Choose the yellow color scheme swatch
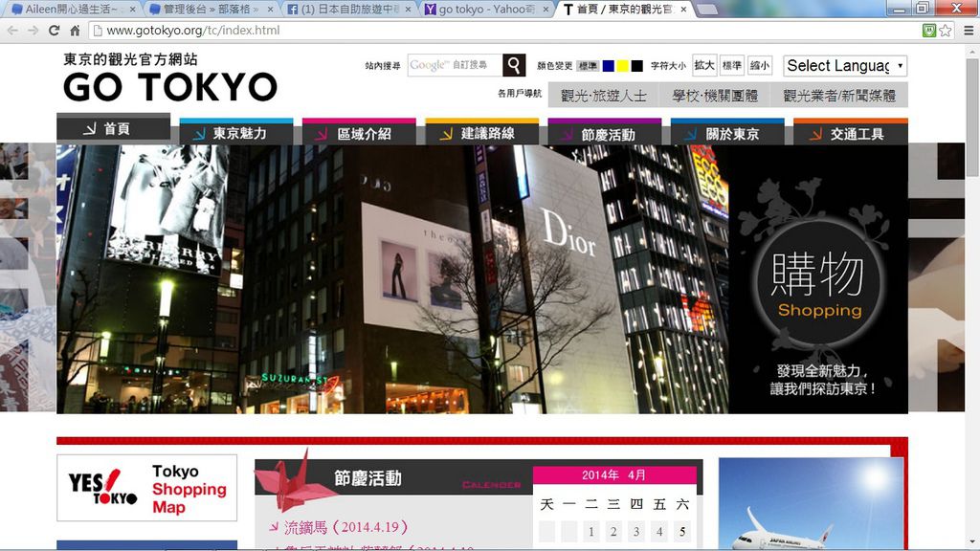980x551 pixels. coord(622,66)
